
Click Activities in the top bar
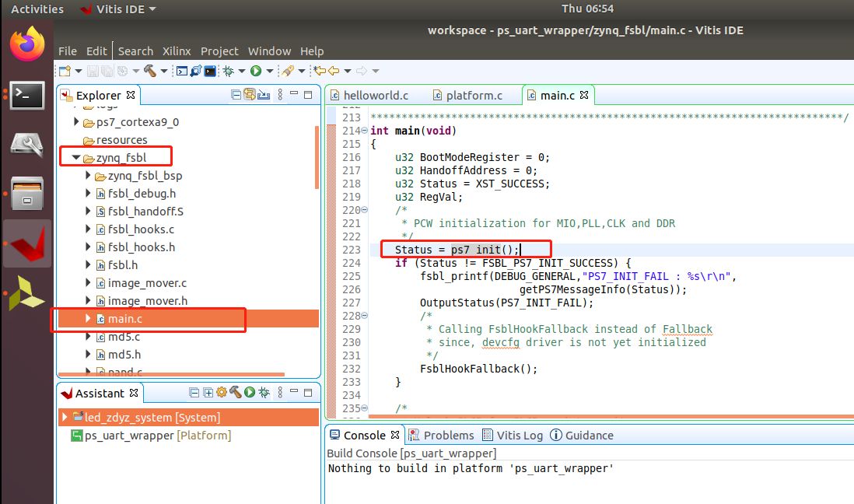pyautogui.click(x=37, y=9)
